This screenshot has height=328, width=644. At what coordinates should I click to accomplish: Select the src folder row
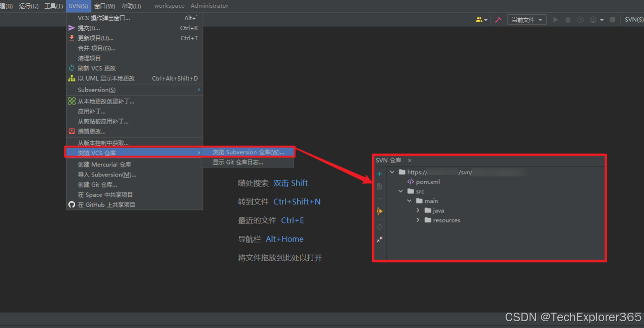click(x=416, y=191)
